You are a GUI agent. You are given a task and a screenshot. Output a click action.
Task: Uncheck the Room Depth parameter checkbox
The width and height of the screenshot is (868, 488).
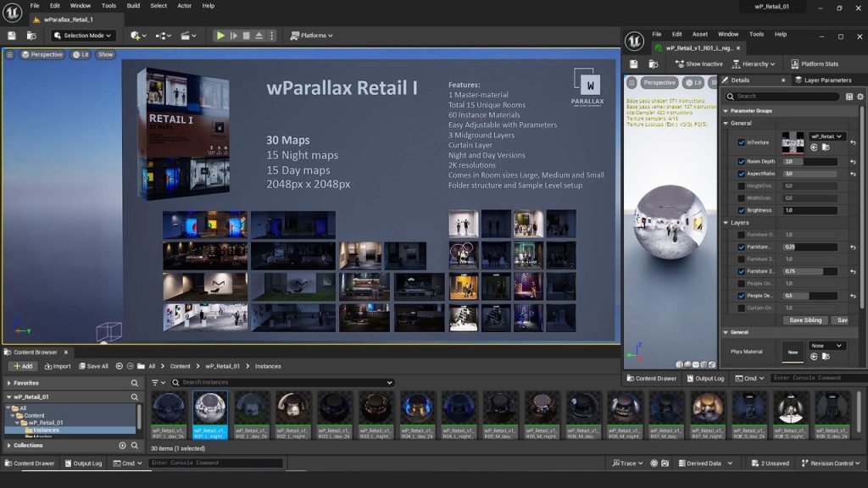[x=742, y=162]
